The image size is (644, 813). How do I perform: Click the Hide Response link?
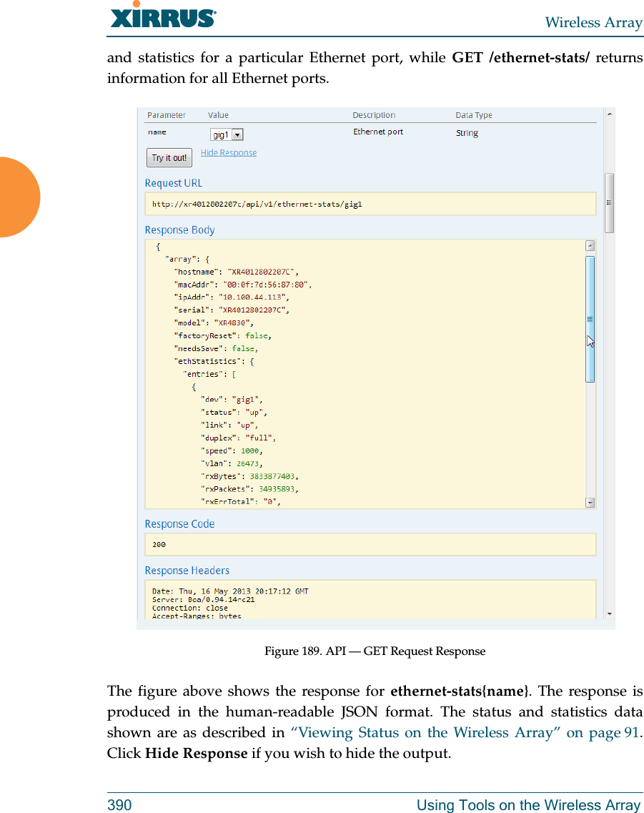[x=229, y=152]
